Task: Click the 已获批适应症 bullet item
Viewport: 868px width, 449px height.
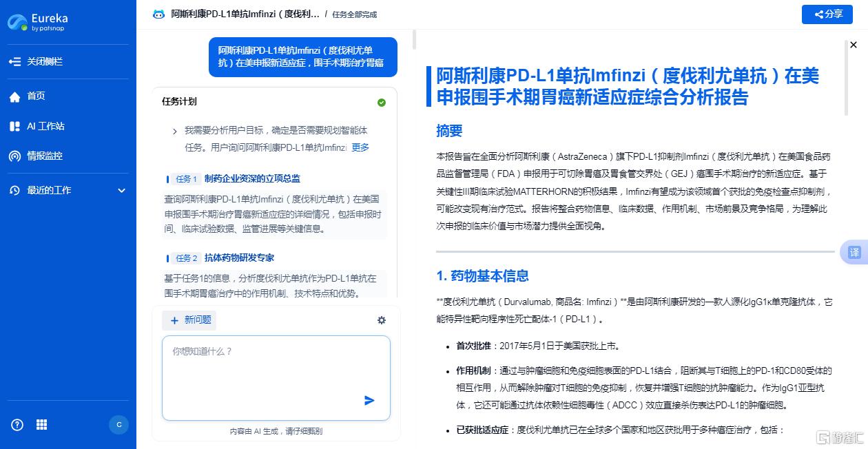Action: [x=620, y=430]
